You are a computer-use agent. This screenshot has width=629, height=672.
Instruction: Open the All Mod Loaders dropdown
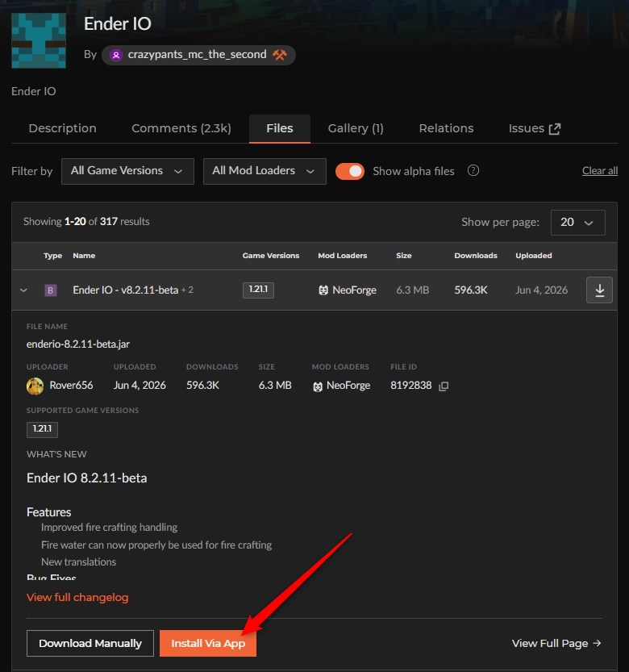click(265, 171)
